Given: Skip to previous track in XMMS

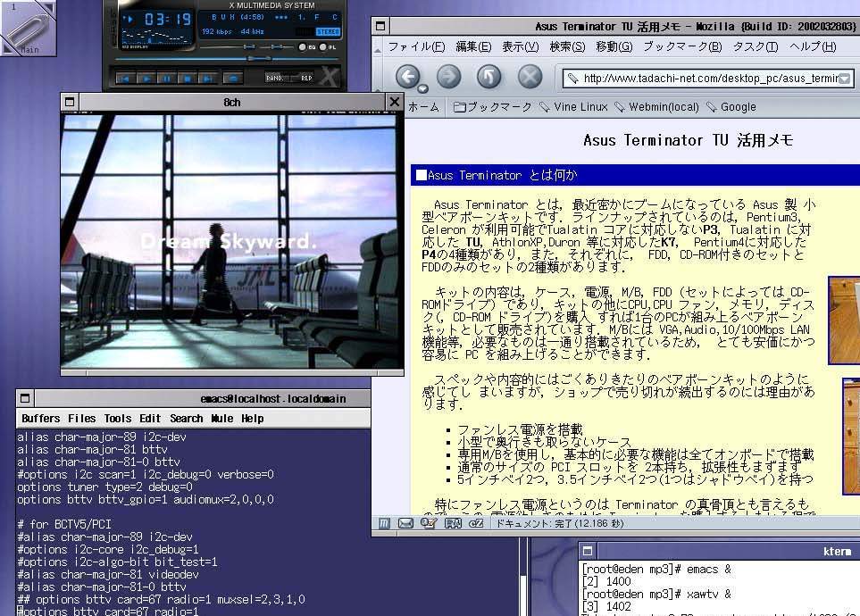Looking at the screenshot, I should (x=125, y=79).
